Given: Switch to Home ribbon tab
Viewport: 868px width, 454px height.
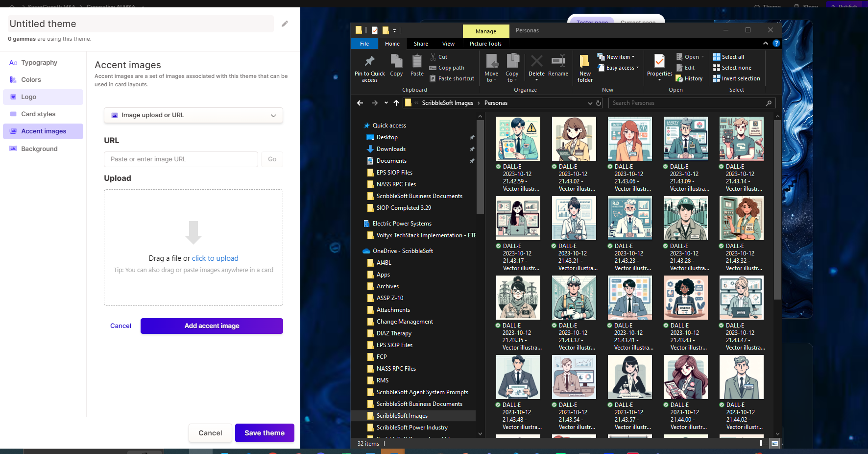Looking at the screenshot, I should pos(392,44).
